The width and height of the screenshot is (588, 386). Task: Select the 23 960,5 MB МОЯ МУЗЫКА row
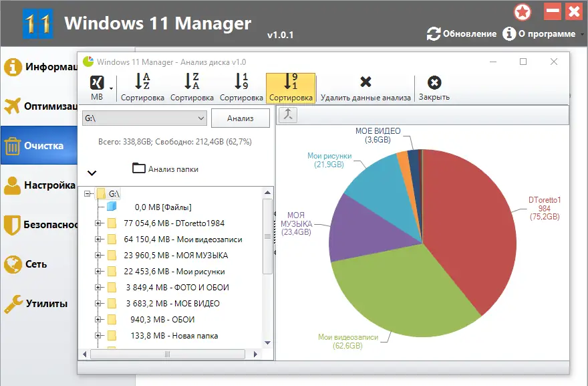coord(176,256)
